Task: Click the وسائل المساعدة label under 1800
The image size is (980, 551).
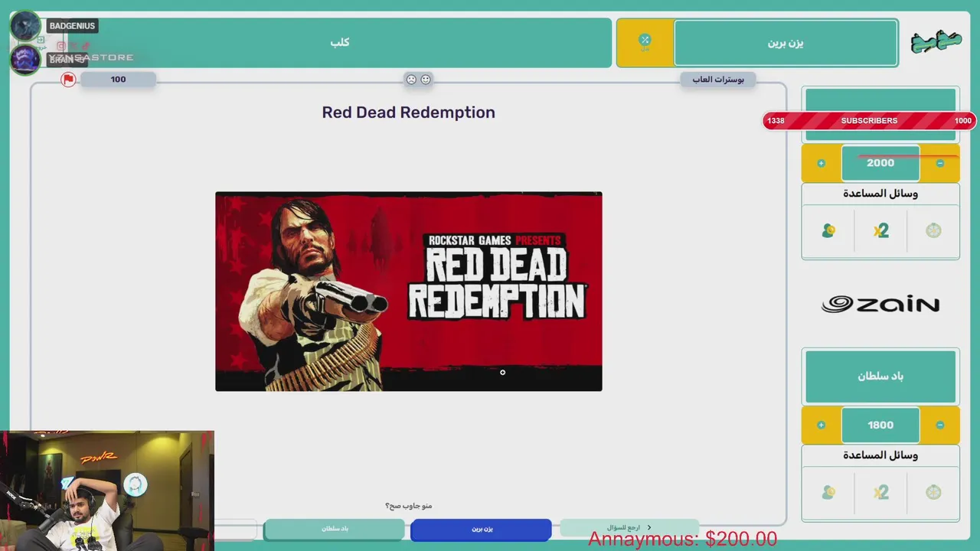Action: pyautogui.click(x=880, y=455)
